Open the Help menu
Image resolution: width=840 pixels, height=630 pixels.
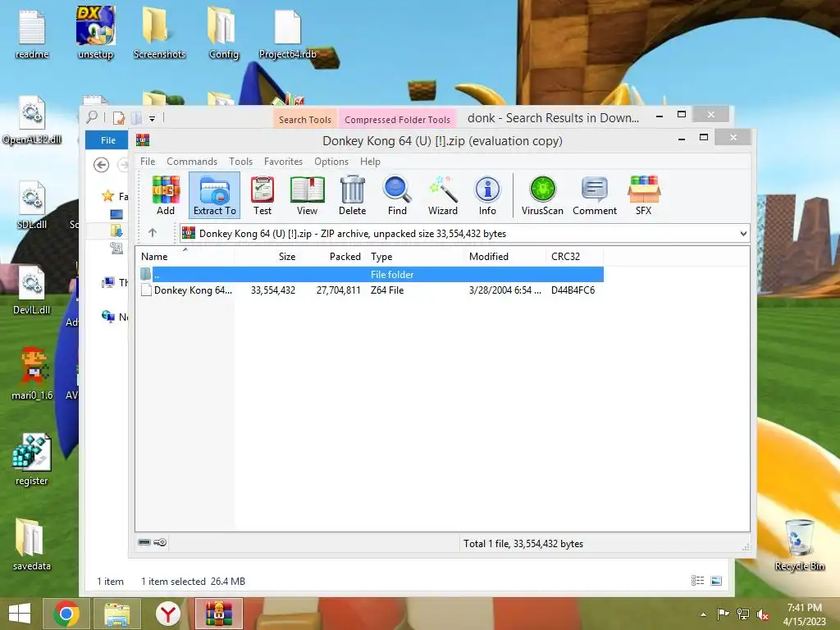pyautogui.click(x=370, y=162)
